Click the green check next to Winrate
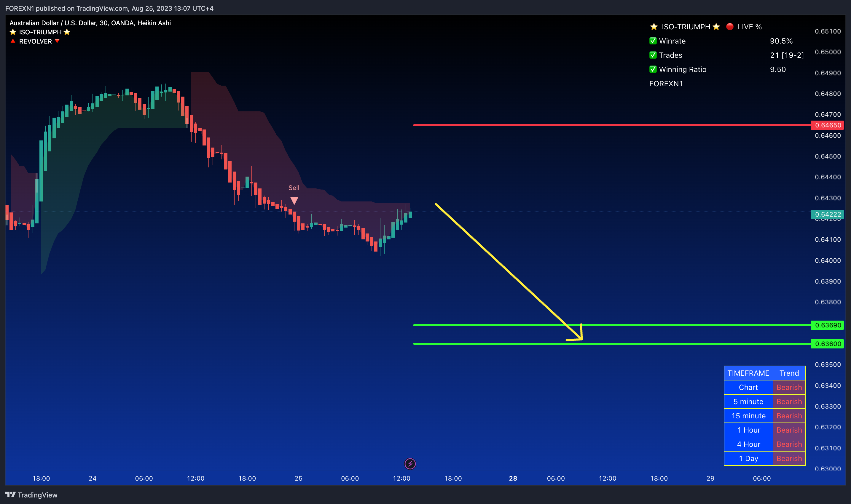This screenshot has width=851, height=504. pyautogui.click(x=653, y=41)
